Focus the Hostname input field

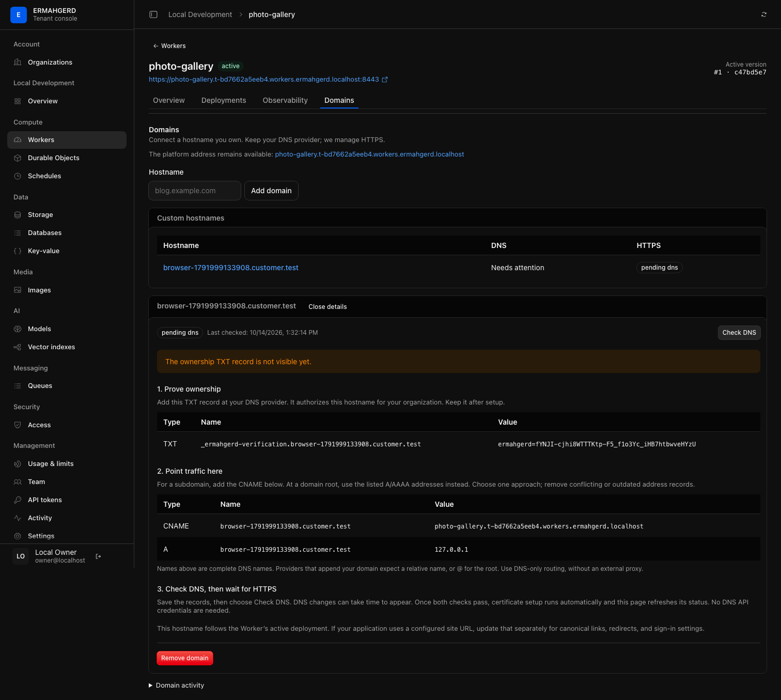[195, 191]
